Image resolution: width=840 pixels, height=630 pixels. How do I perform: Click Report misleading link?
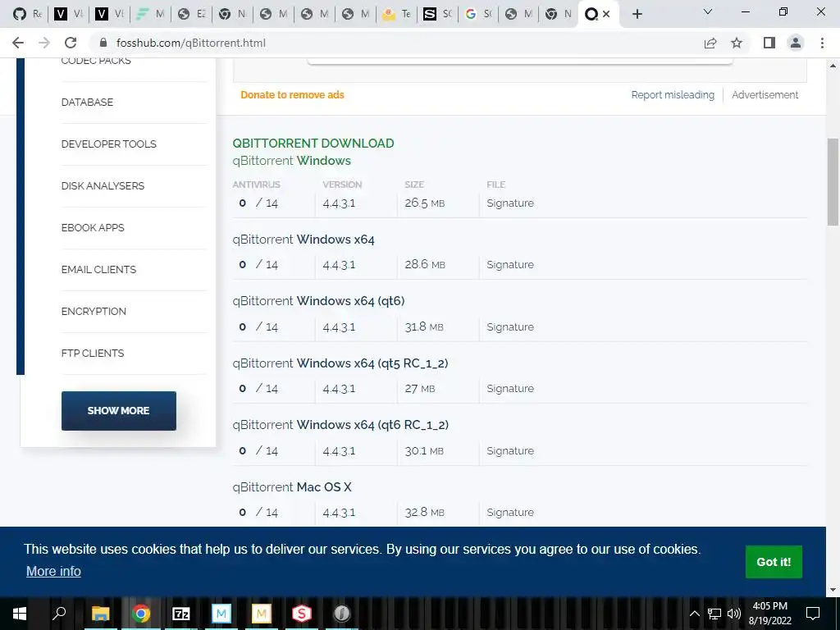pos(673,95)
